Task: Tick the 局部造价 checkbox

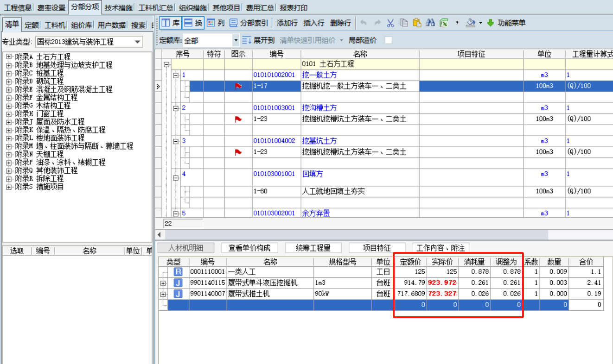Action: click(x=389, y=40)
